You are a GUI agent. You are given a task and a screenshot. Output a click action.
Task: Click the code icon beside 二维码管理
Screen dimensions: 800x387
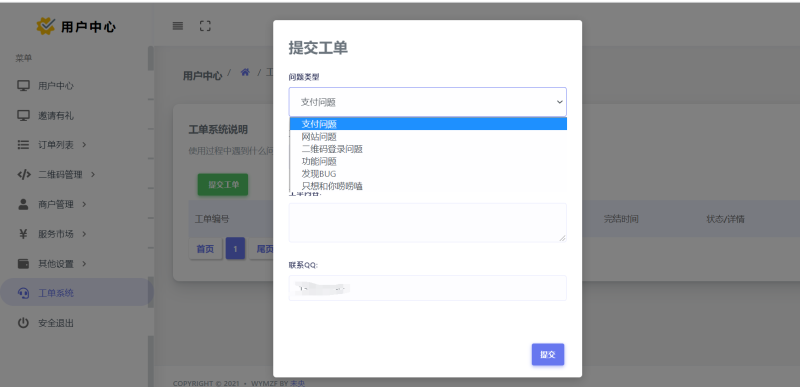(x=23, y=174)
